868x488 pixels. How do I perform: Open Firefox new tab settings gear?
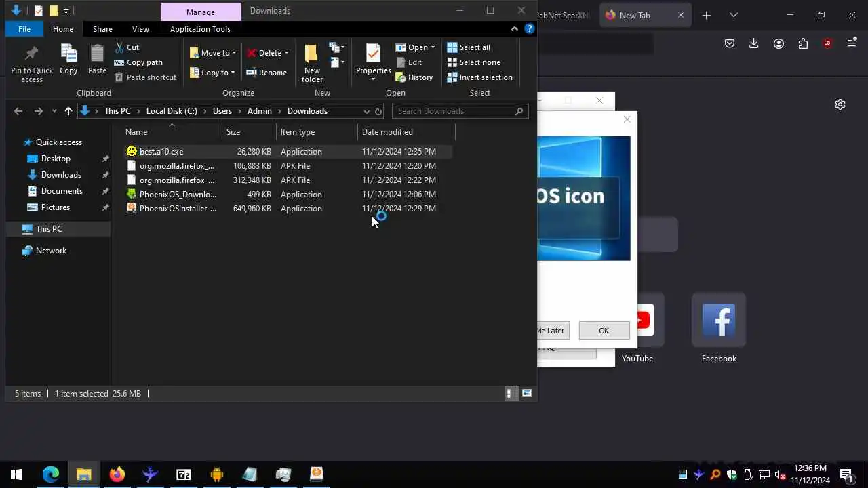tap(840, 104)
